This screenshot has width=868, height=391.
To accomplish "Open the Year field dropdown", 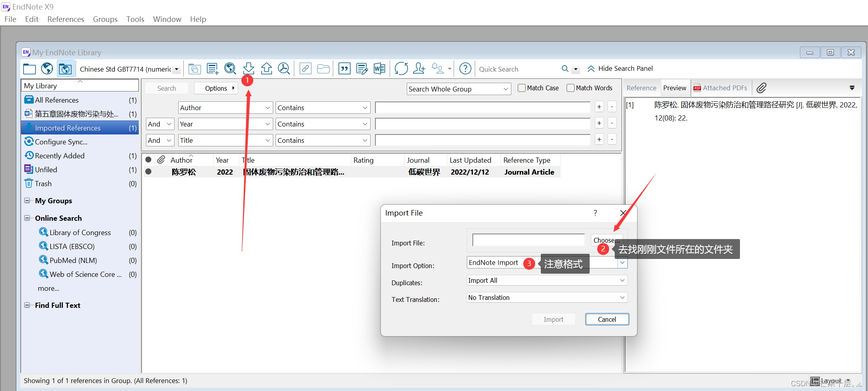I will pyautogui.click(x=225, y=124).
